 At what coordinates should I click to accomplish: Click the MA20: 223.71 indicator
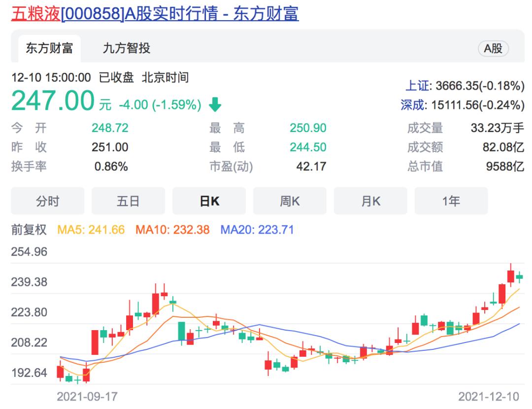pyautogui.click(x=257, y=230)
